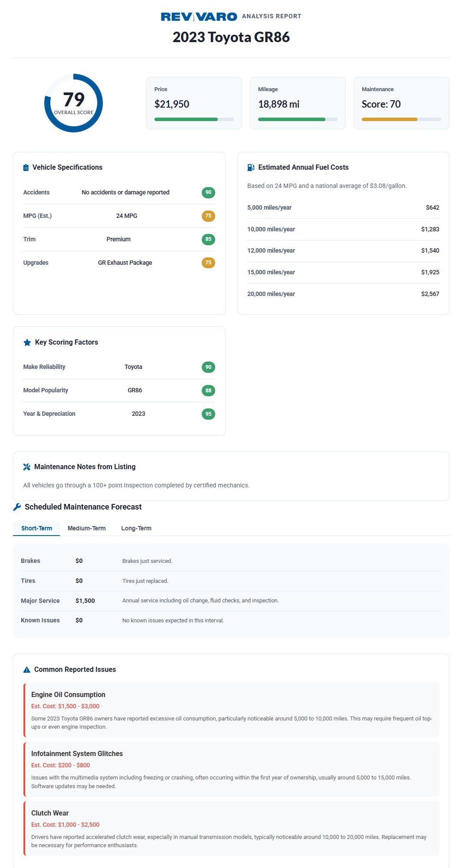
Task: Click the Accidents score badge 90
Action: click(x=208, y=192)
